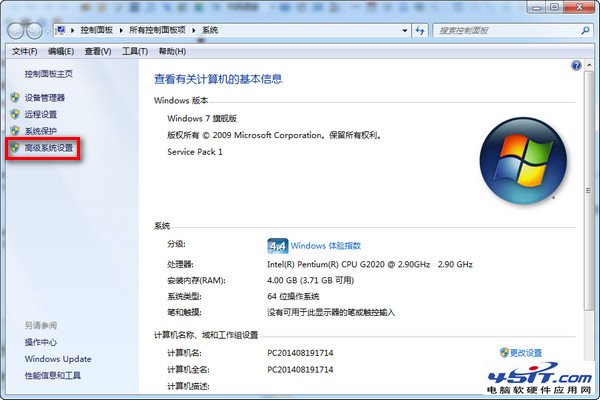Close the System window
The width and height of the screenshot is (600, 400).
[579, 7]
